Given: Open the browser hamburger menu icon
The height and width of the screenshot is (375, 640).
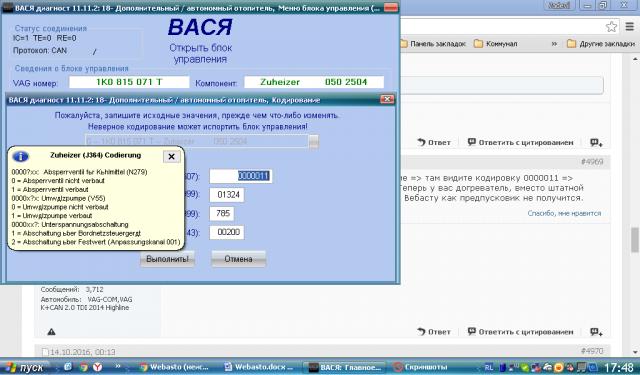Looking at the screenshot, I should [x=629, y=27].
